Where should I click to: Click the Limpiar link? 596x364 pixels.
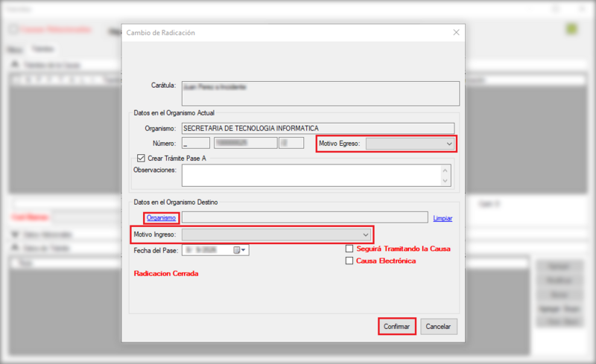pos(443,218)
